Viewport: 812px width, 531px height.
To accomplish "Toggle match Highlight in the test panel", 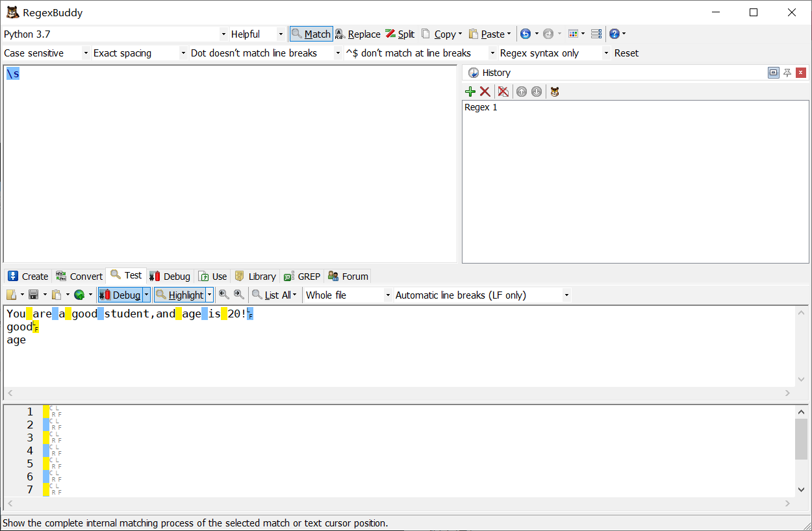I will pos(180,295).
